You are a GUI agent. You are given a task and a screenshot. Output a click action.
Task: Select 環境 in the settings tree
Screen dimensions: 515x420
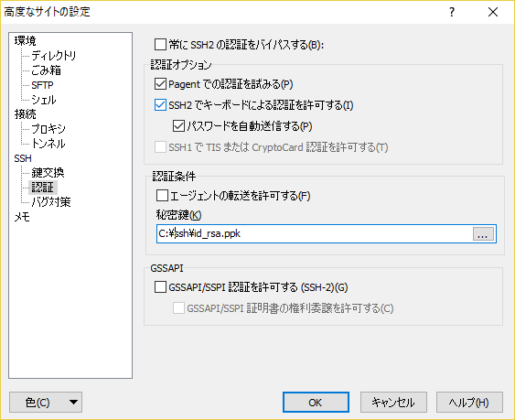pyautogui.click(x=26, y=41)
